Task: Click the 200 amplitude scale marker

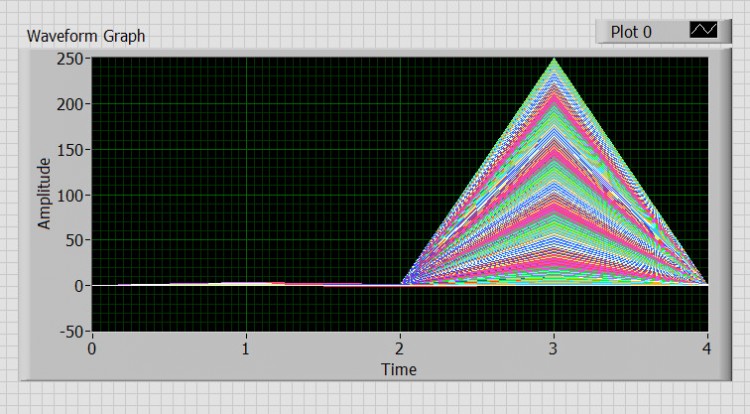Action: click(70, 104)
